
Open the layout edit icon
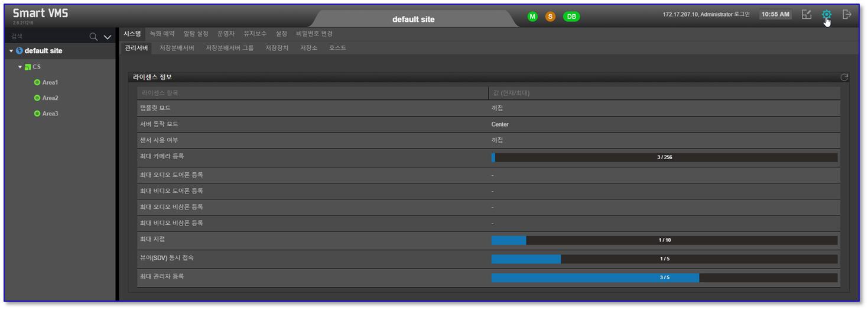(806, 15)
